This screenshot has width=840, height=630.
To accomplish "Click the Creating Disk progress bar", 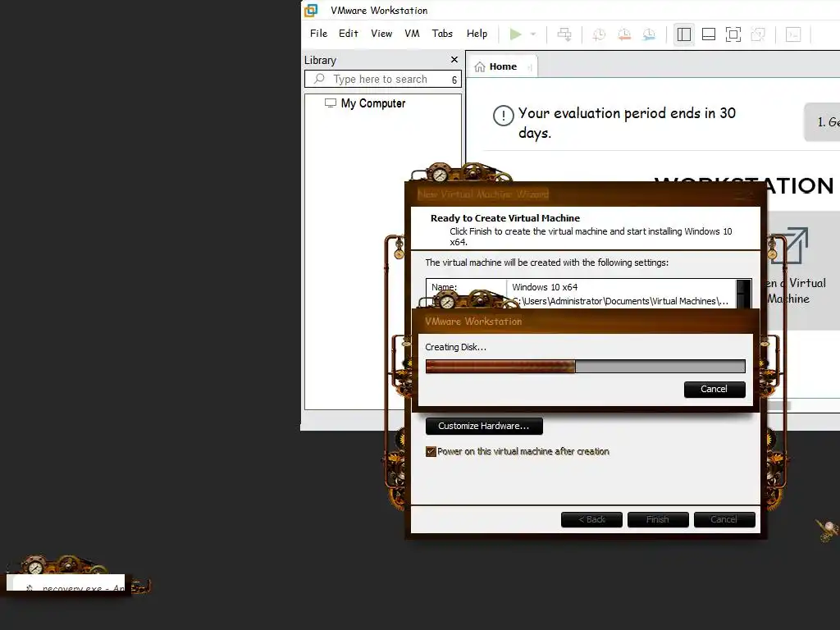I will [x=585, y=367].
